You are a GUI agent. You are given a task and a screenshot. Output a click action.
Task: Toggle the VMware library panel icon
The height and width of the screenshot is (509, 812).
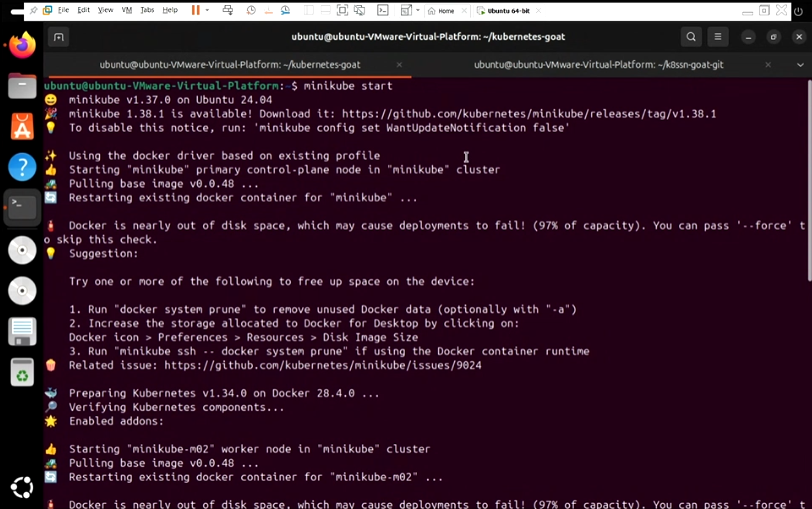pyautogui.click(x=309, y=10)
